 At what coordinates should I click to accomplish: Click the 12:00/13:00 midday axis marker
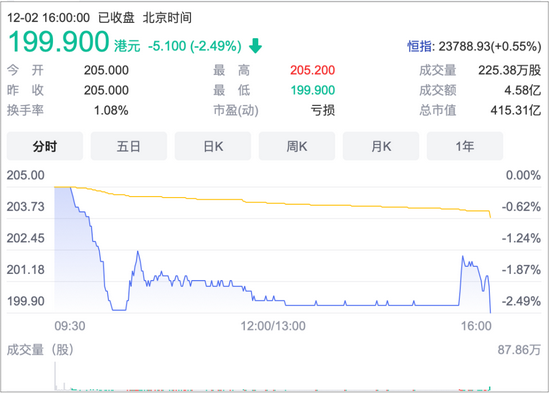pos(273,326)
